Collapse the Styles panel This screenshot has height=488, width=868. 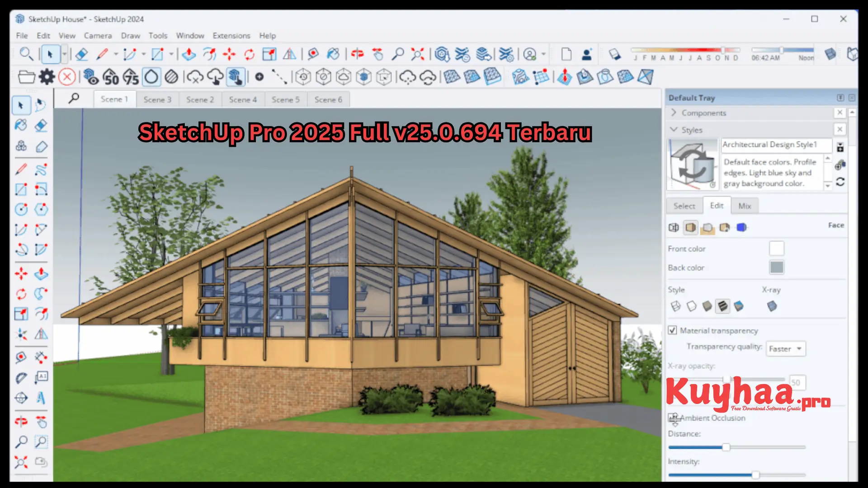point(674,130)
